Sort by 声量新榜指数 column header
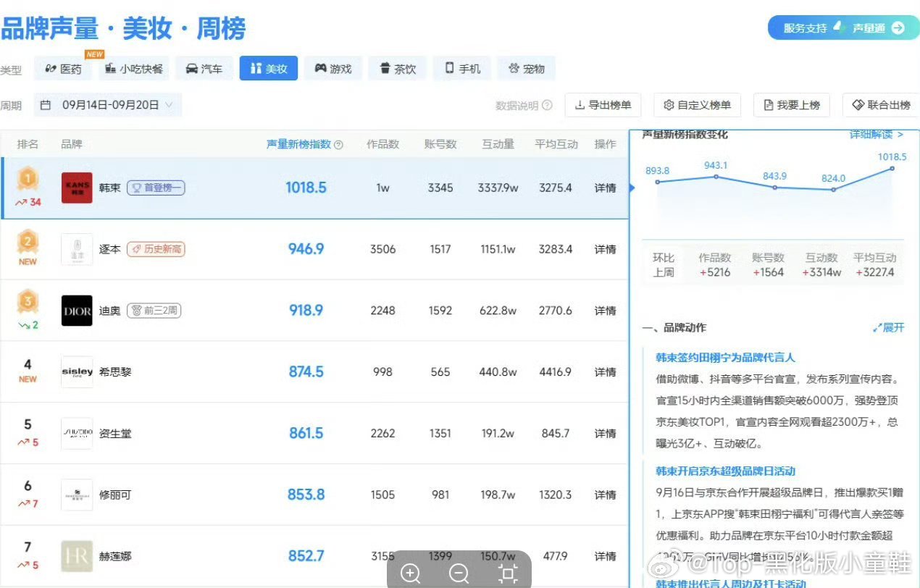Image resolution: width=920 pixels, height=588 pixels. coord(299,144)
